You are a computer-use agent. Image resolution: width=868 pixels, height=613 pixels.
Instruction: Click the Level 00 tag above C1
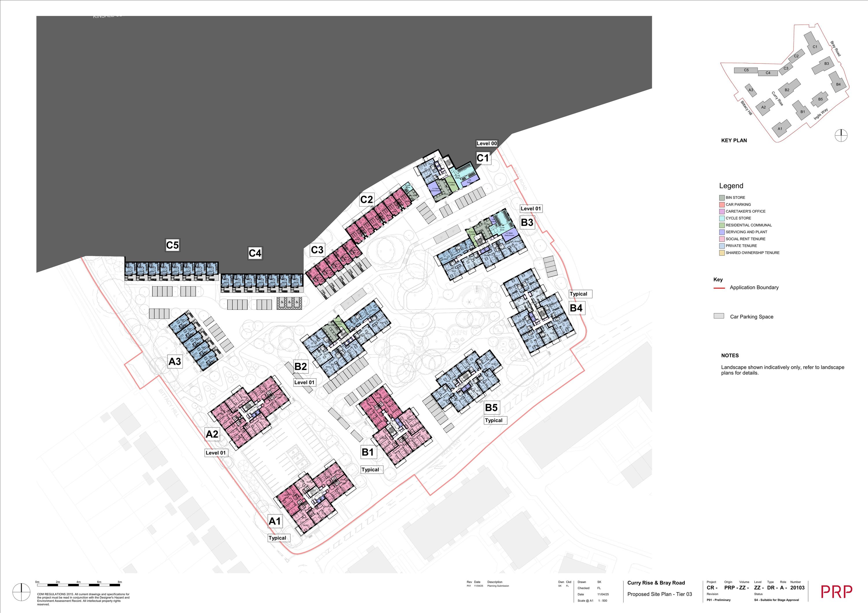pyautogui.click(x=487, y=143)
